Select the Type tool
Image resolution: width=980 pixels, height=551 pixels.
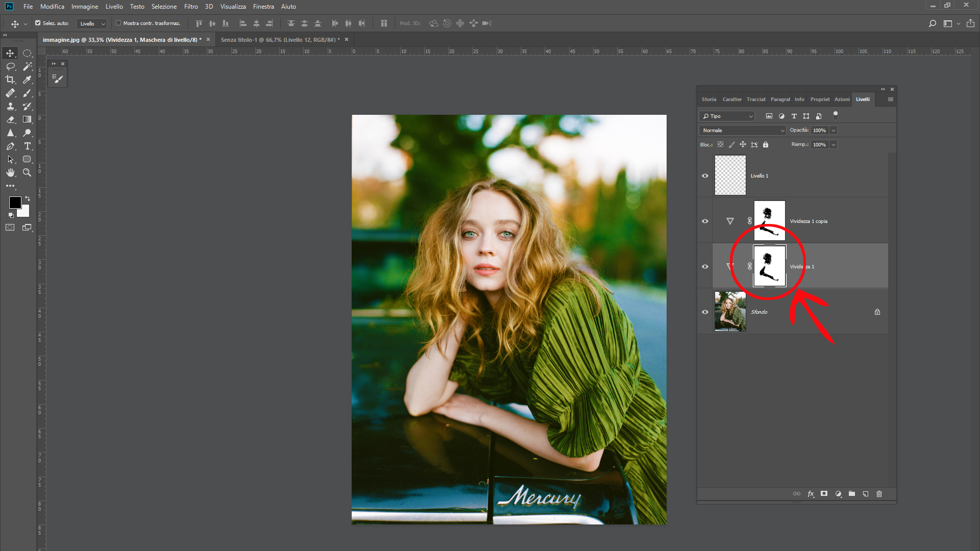28,146
